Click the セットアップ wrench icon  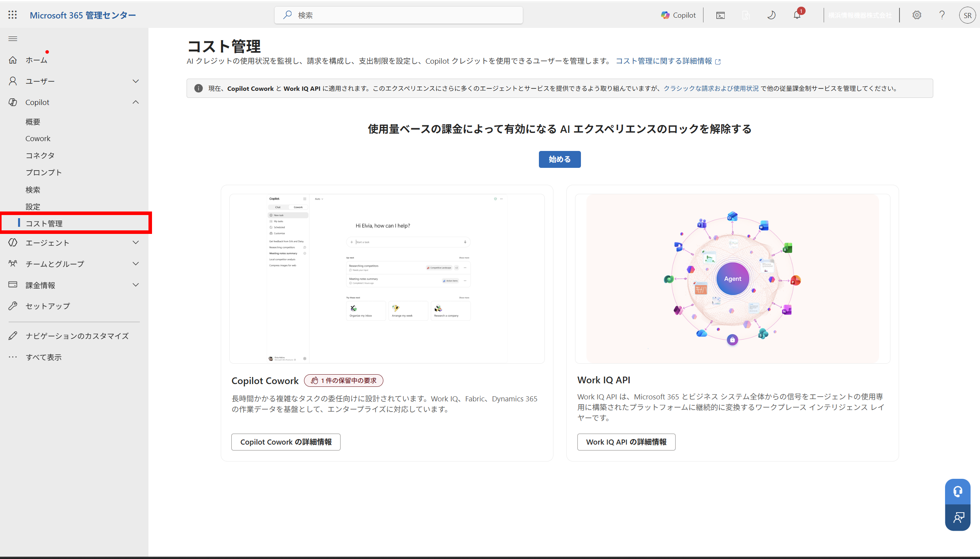13,306
